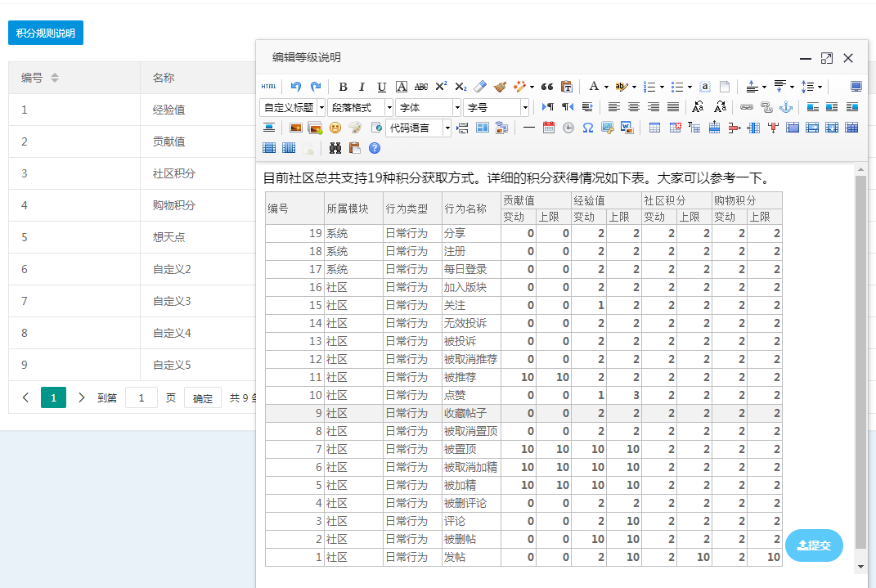Click previous page arrow in pagination
Viewport: 876px width, 588px height.
(25, 397)
